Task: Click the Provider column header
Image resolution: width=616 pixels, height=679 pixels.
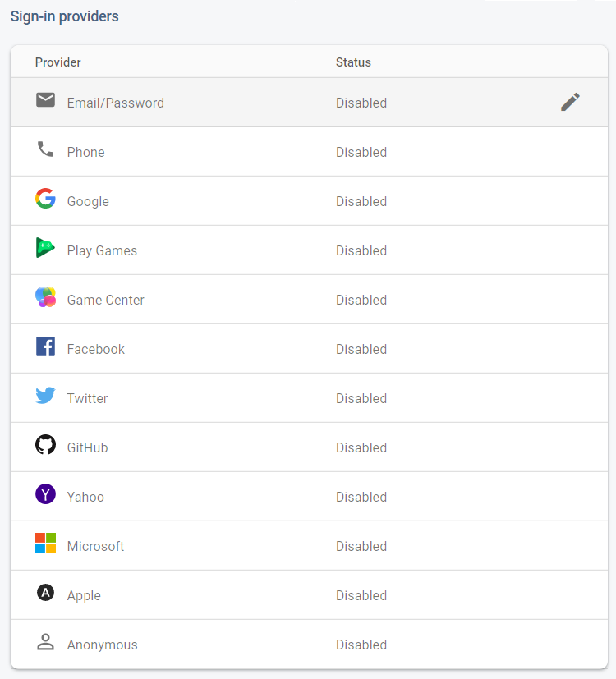Action: pos(57,62)
